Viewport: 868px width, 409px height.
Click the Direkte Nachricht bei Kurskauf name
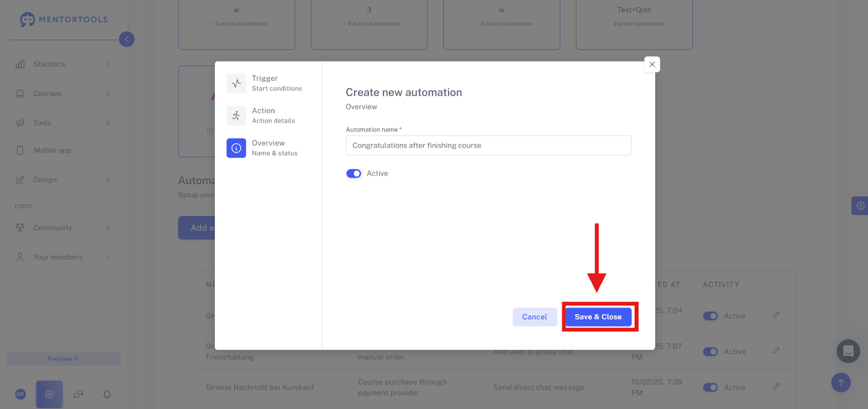[x=260, y=388]
